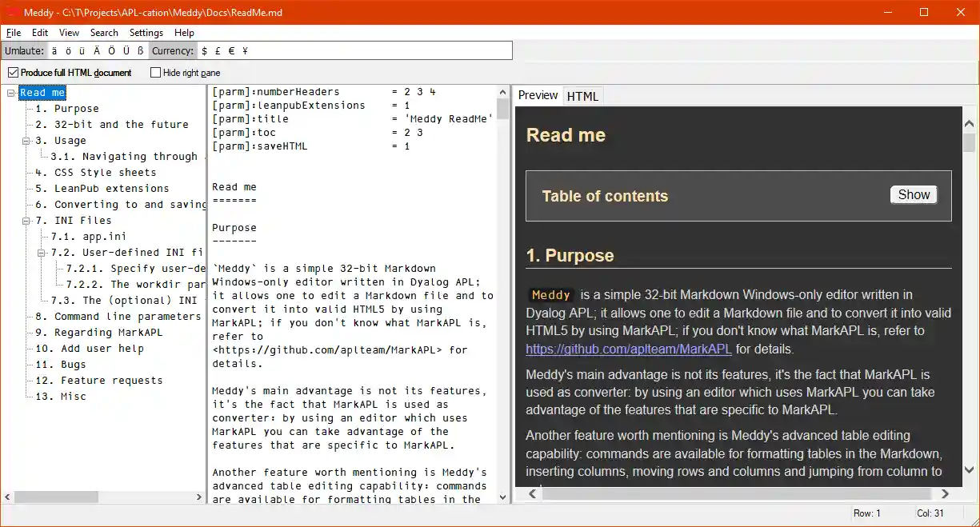
Task: Collapse the Read me root node
Action: (11, 93)
